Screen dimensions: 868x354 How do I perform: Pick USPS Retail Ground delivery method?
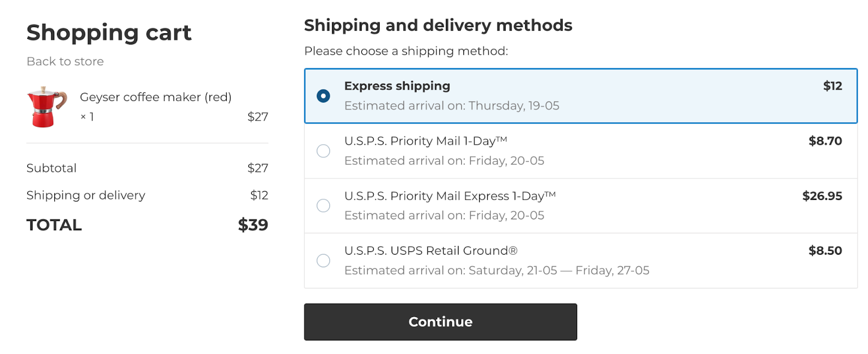pyautogui.click(x=323, y=261)
